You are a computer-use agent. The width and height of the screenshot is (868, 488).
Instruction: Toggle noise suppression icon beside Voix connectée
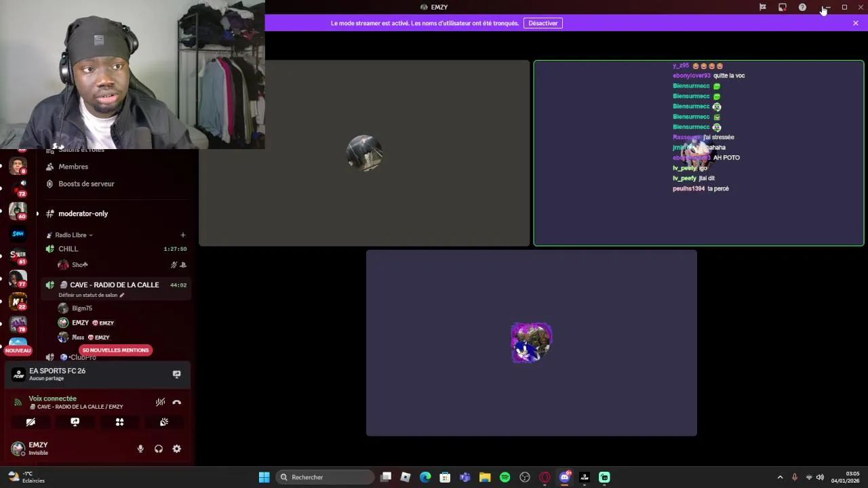point(160,402)
